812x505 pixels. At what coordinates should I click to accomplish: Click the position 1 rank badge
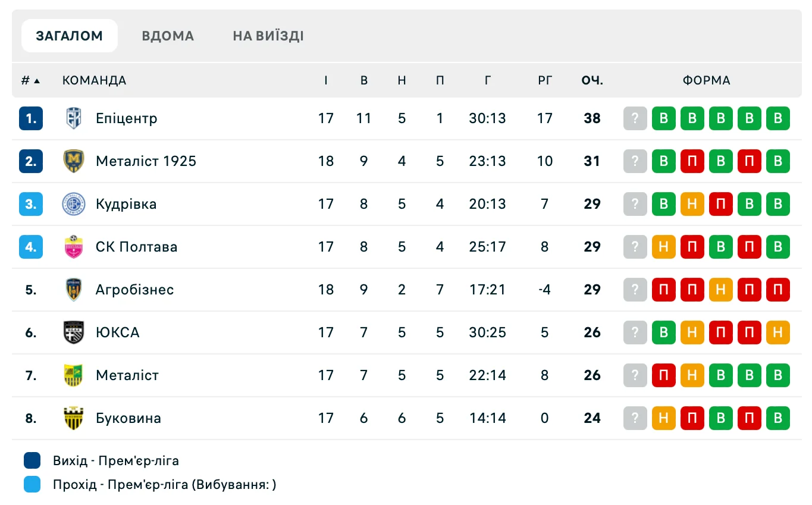click(x=31, y=118)
